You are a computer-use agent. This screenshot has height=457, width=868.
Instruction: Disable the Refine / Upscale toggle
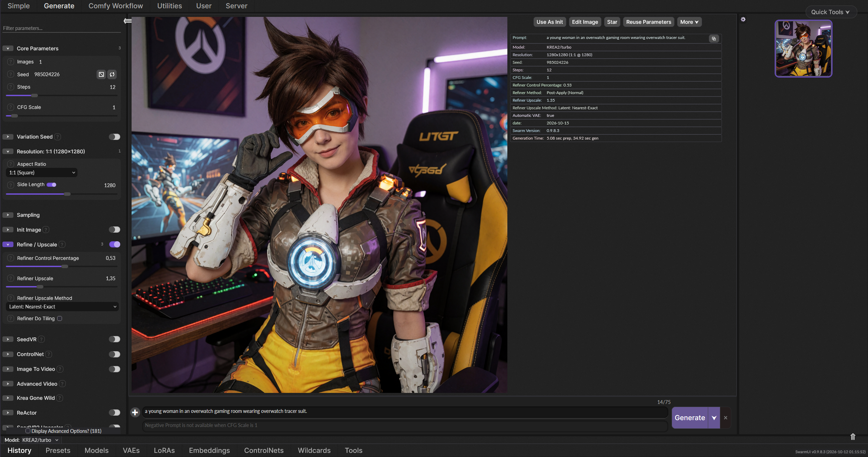114,244
